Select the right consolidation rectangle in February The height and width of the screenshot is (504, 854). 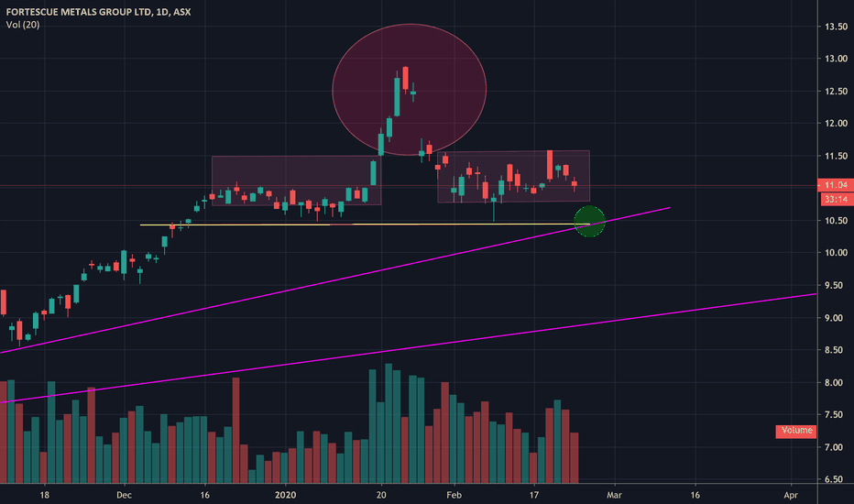(514, 177)
